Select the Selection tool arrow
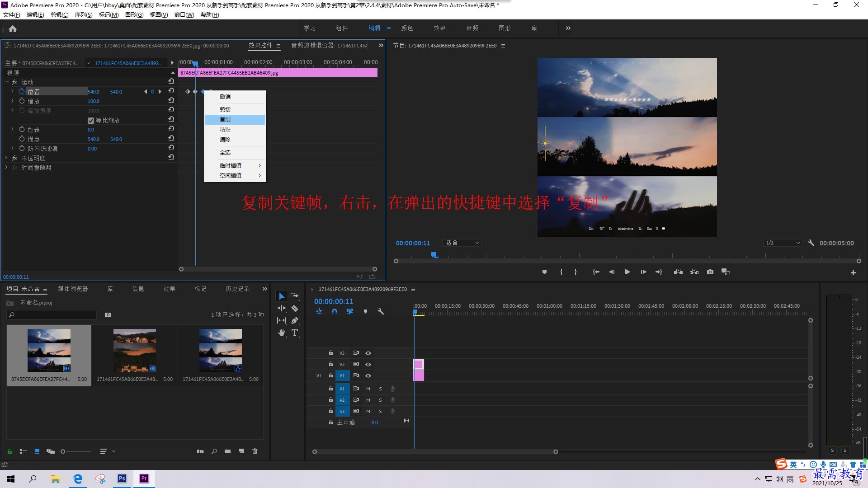The height and width of the screenshot is (488, 868). coord(281,296)
